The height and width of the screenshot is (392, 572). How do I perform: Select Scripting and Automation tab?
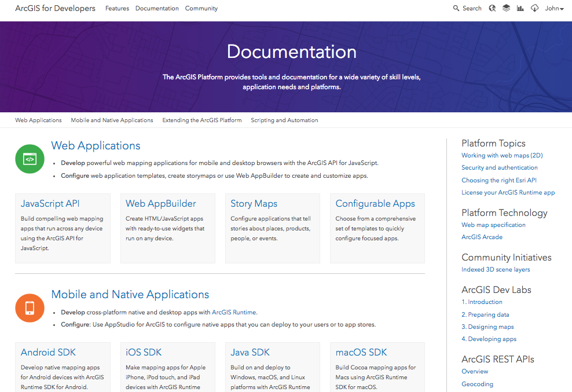pos(284,120)
